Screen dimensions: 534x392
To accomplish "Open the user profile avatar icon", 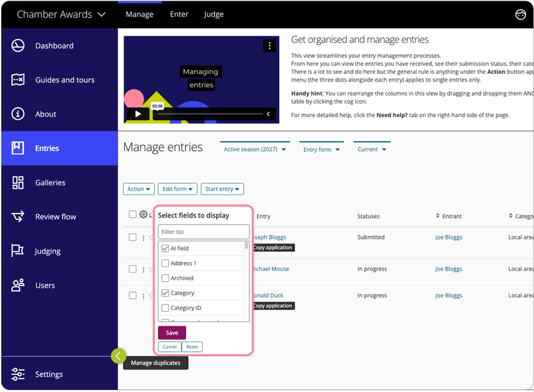I will click(x=521, y=14).
